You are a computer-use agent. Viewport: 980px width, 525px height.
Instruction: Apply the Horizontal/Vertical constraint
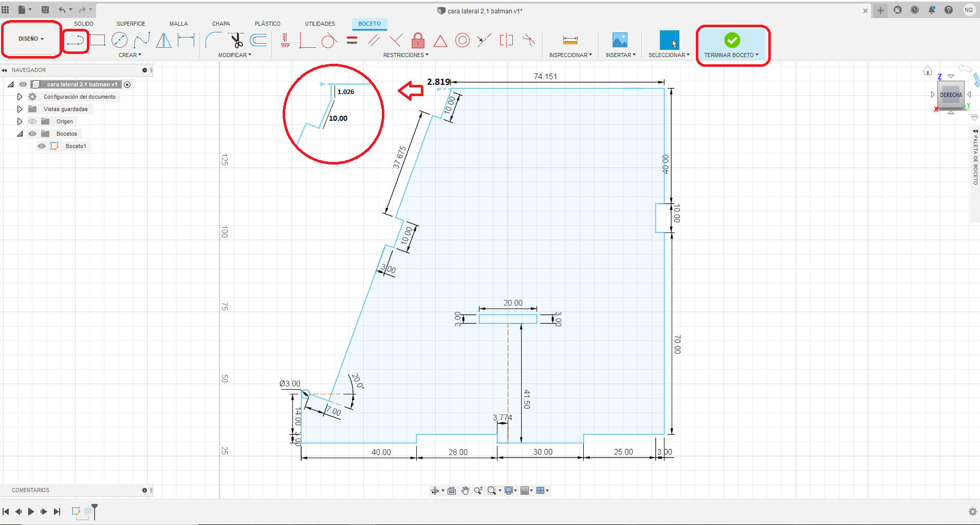(x=286, y=40)
